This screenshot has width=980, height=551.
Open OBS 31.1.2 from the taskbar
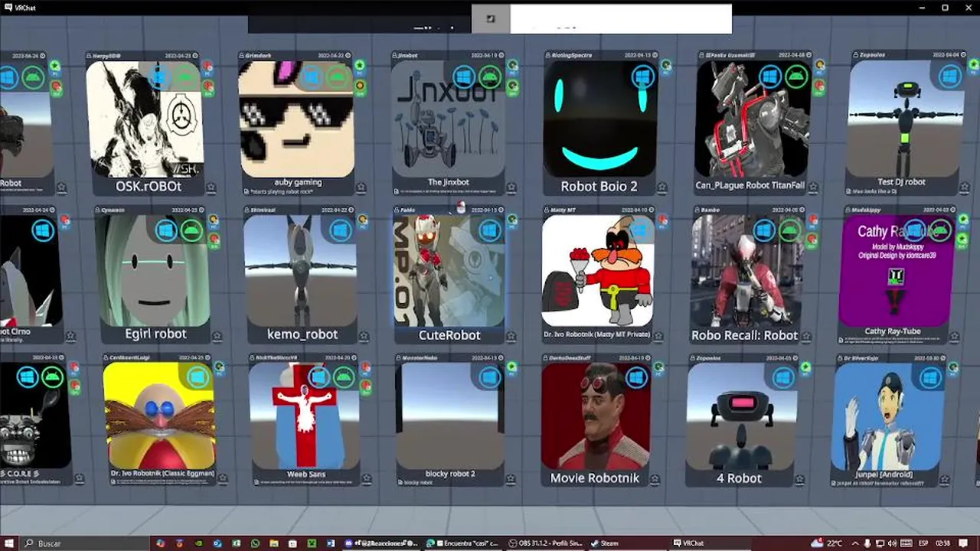pyautogui.click(x=546, y=543)
